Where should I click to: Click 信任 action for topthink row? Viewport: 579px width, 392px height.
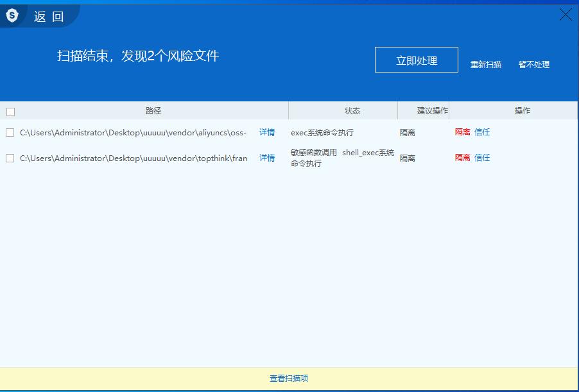coord(482,158)
